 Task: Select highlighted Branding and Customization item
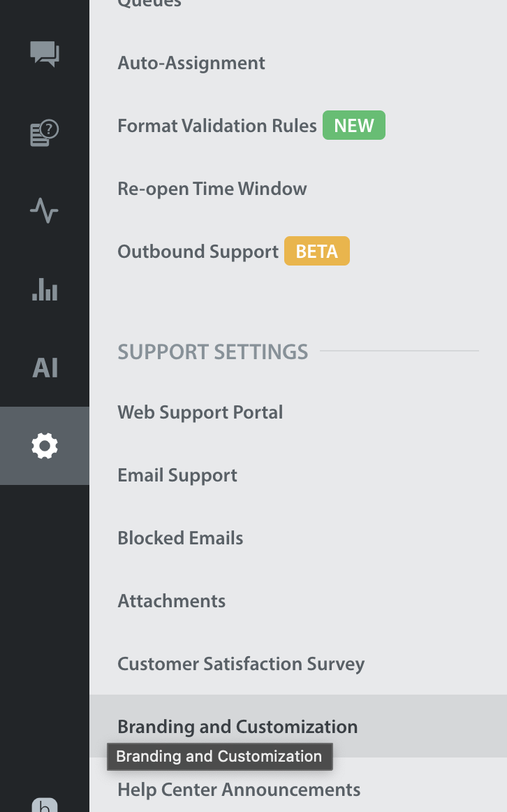(x=237, y=727)
